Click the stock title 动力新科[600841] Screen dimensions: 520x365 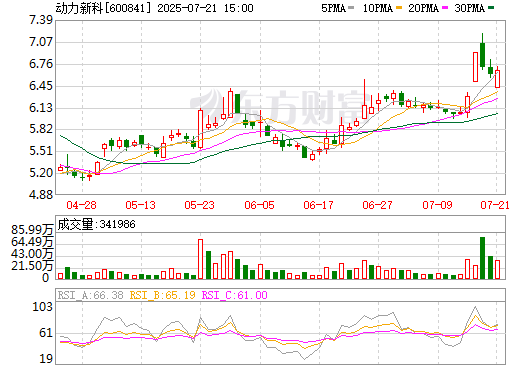tap(104, 8)
